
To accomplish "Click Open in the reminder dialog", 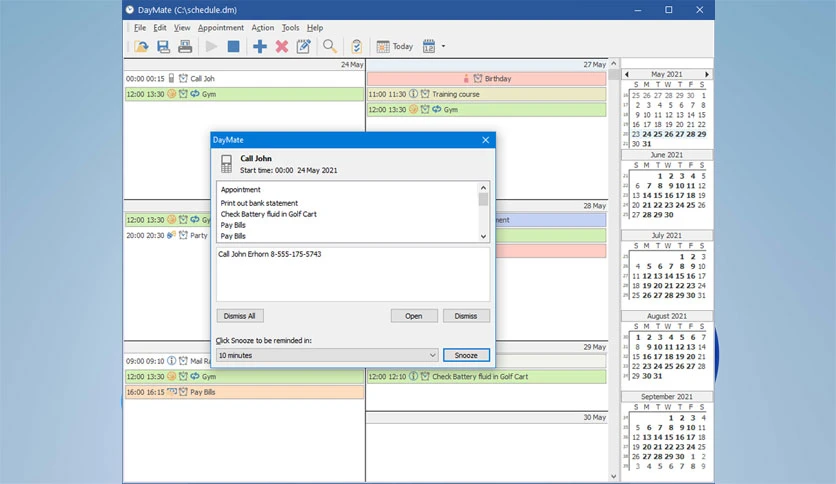I will pos(414,316).
